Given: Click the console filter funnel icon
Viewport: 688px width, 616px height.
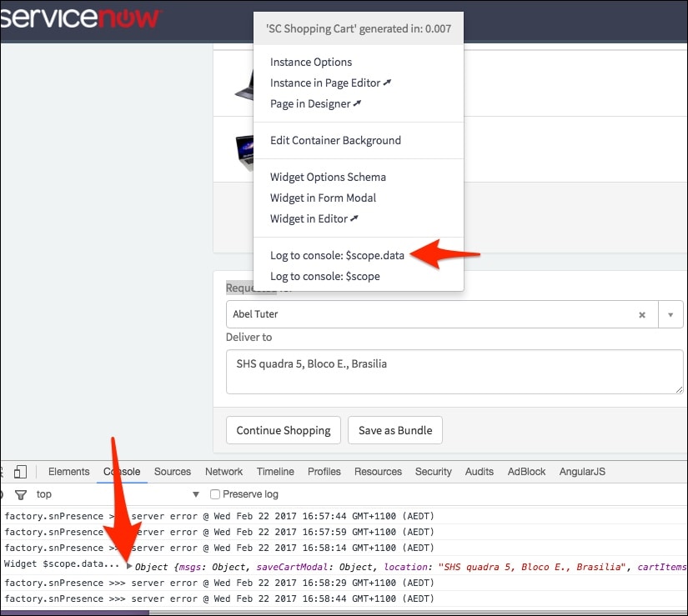Looking at the screenshot, I should (21, 493).
